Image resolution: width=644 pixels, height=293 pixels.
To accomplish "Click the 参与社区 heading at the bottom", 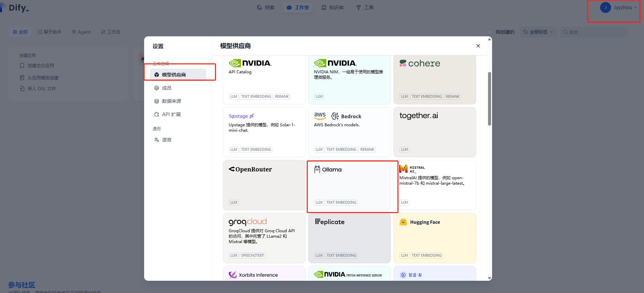I will click(22, 285).
